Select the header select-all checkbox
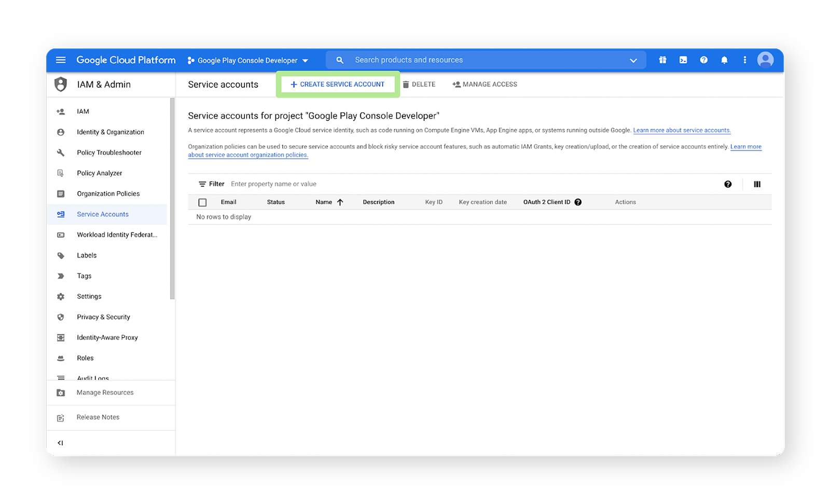The width and height of the screenshot is (830, 504). point(202,202)
